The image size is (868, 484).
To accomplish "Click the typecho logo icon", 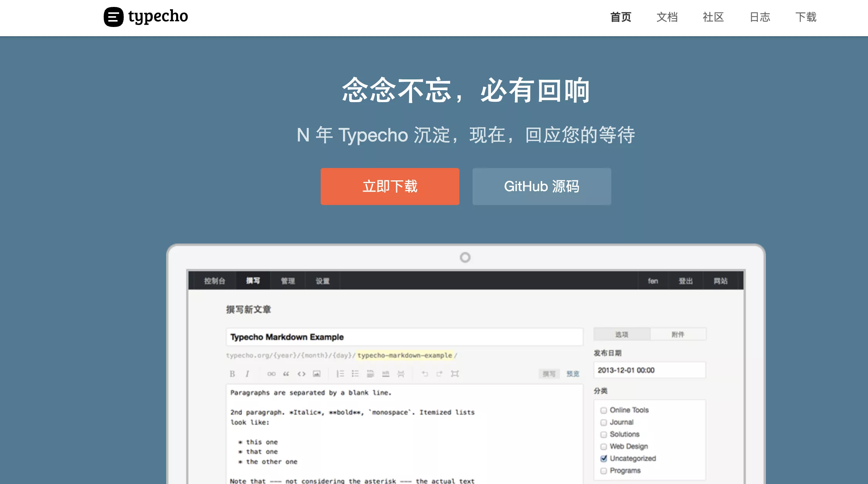I will (x=114, y=17).
